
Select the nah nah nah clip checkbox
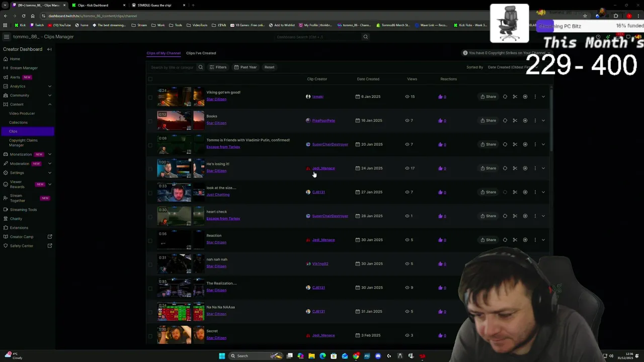click(150, 264)
